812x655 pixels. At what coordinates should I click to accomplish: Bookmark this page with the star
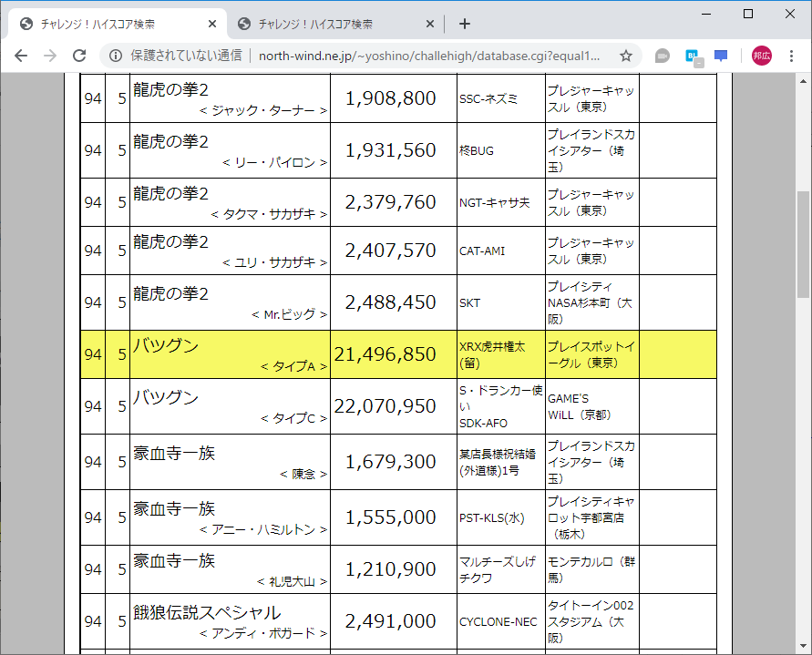626,56
